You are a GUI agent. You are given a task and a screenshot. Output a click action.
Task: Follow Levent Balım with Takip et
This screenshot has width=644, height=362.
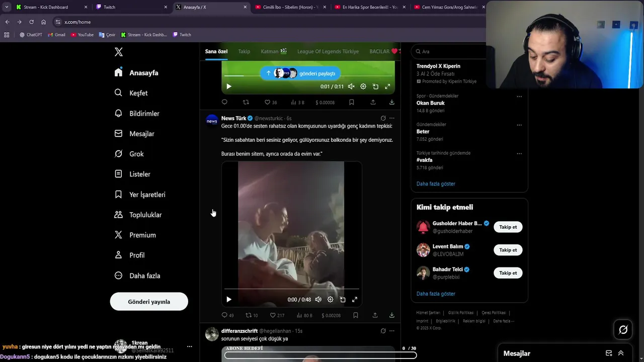point(508,250)
